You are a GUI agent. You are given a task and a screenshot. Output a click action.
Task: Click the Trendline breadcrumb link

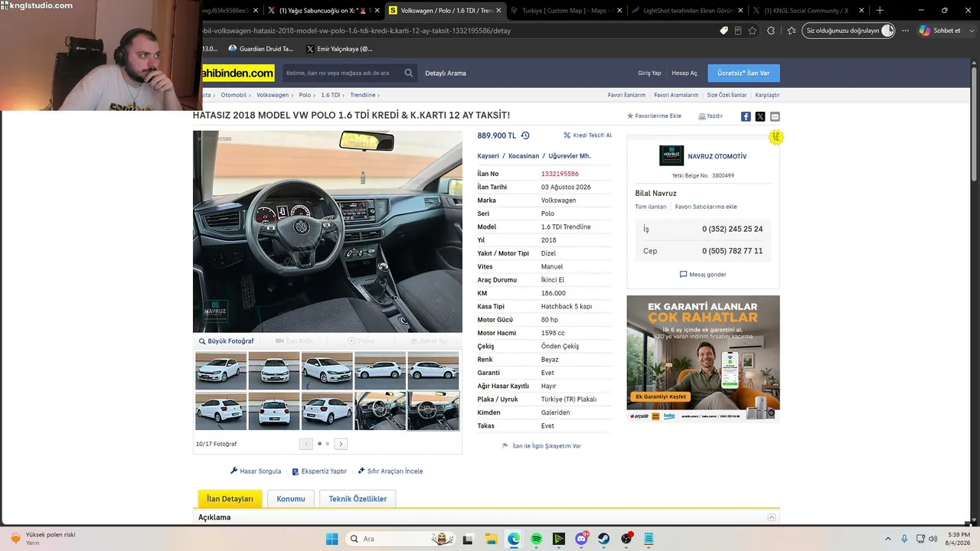(363, 95)
